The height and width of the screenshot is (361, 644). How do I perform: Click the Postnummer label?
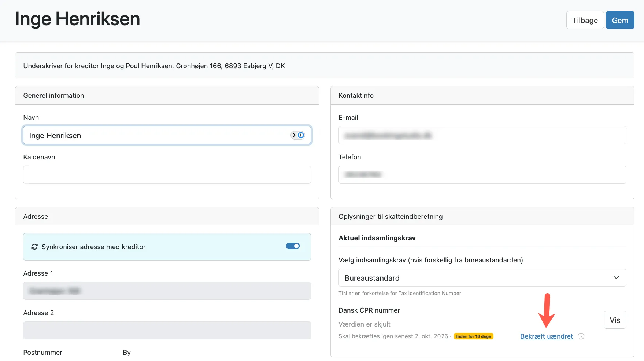(43, 353)
